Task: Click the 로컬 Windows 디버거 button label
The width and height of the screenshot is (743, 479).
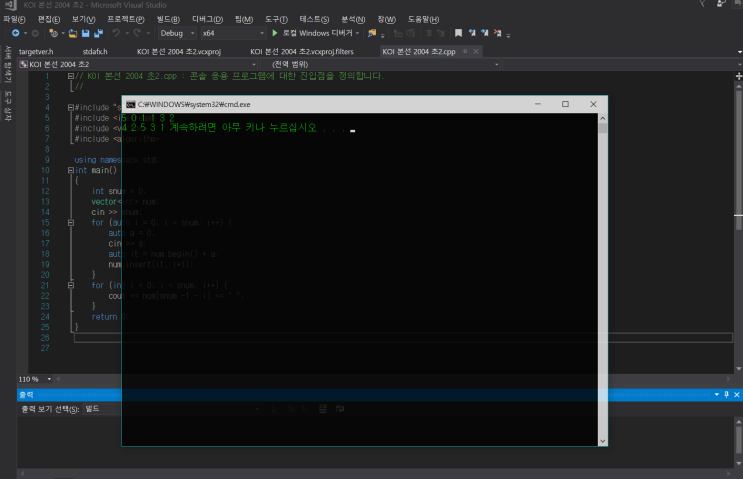Action: (x=317, y=33)
